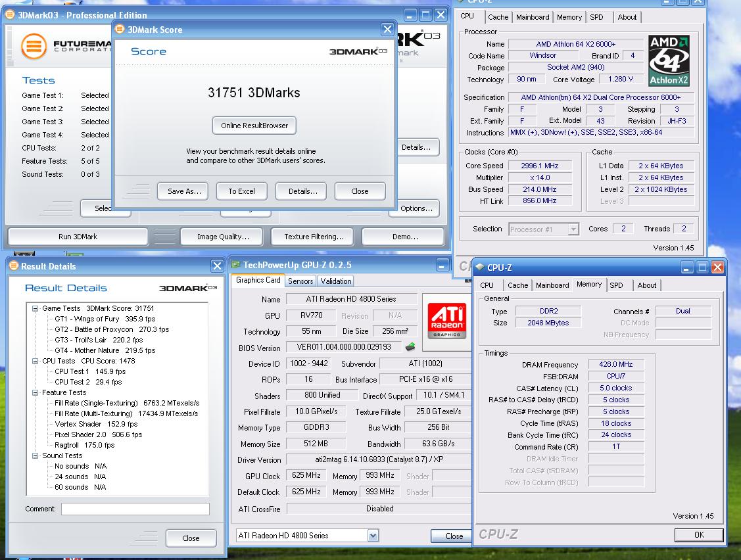Select GT1 - Wings of Fury result row
The height and width of the screenshot is (560, 741).
click(105, 319)
